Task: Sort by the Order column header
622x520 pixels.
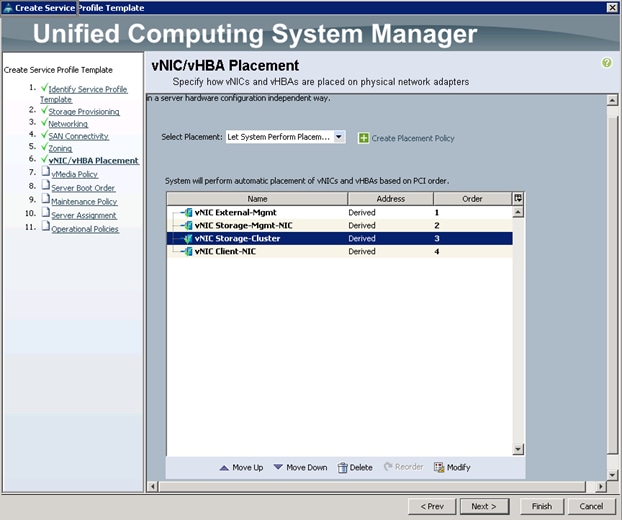Action: click(472, 199)
